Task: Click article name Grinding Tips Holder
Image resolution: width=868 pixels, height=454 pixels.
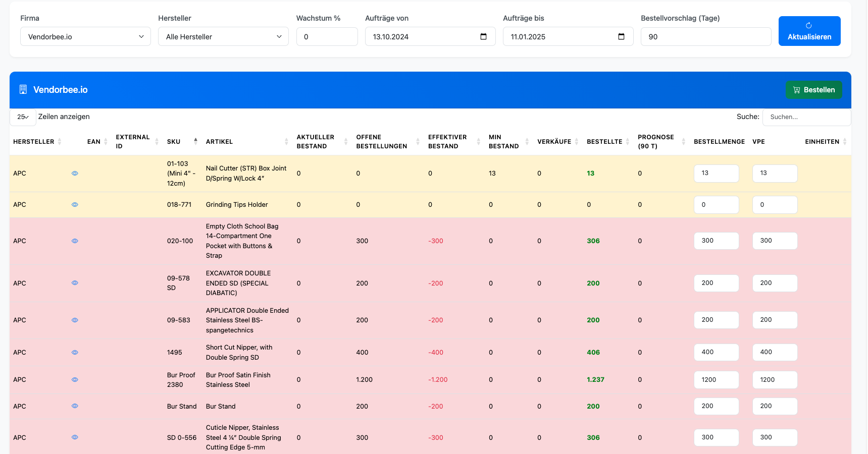Action: (x=237, y=205)
